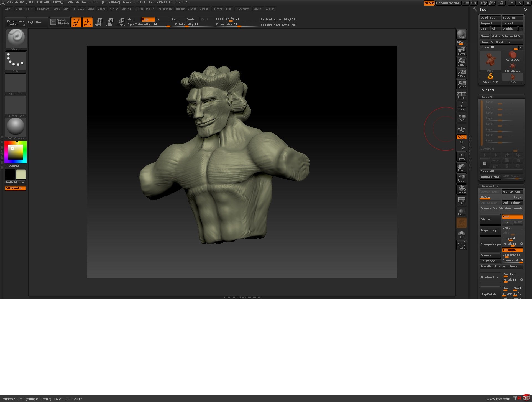Render with BPR button
Image resolution: width=532 pixels, height=402 pixels.
(461, 34)
